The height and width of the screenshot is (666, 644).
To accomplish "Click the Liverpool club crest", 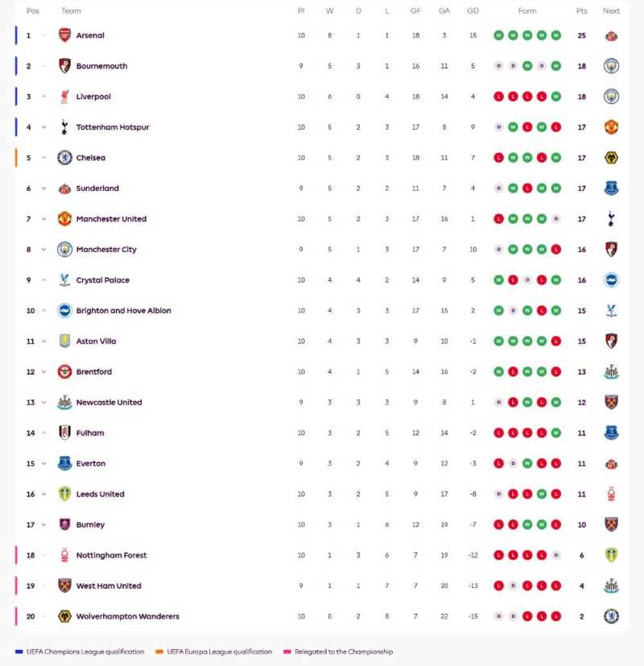I will point(64,97).
